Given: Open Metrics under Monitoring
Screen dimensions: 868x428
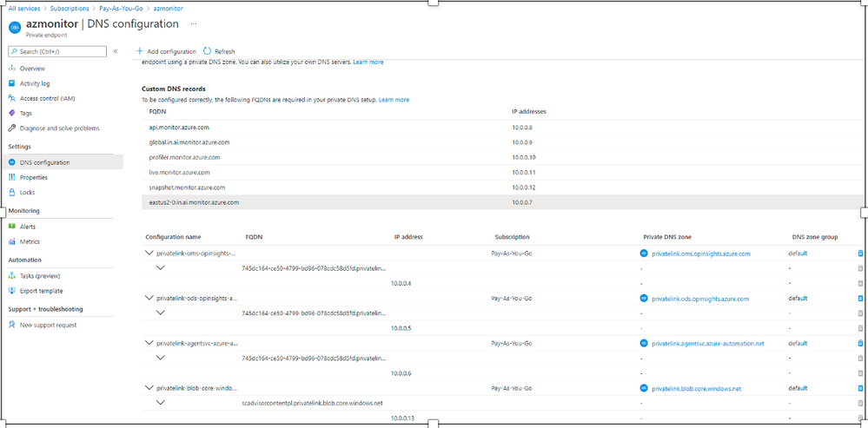Looking at the screenshot, I should click(x=30, y=241).
